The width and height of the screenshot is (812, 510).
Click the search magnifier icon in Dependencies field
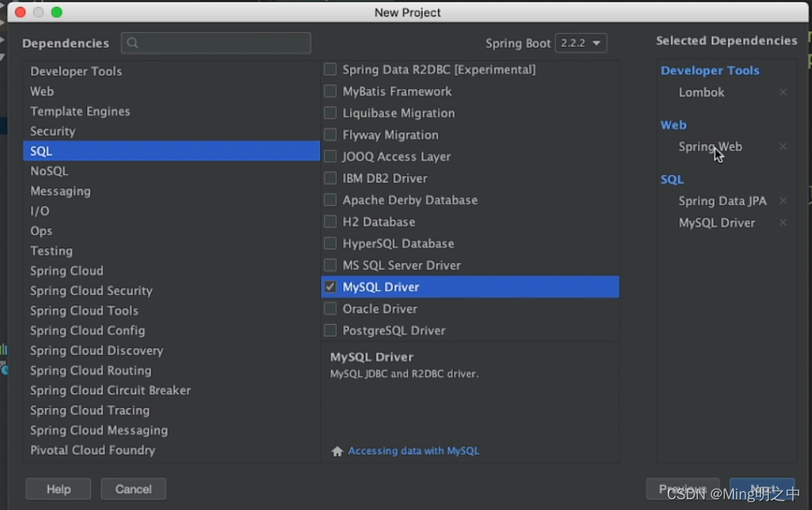[x=133, y=43]
